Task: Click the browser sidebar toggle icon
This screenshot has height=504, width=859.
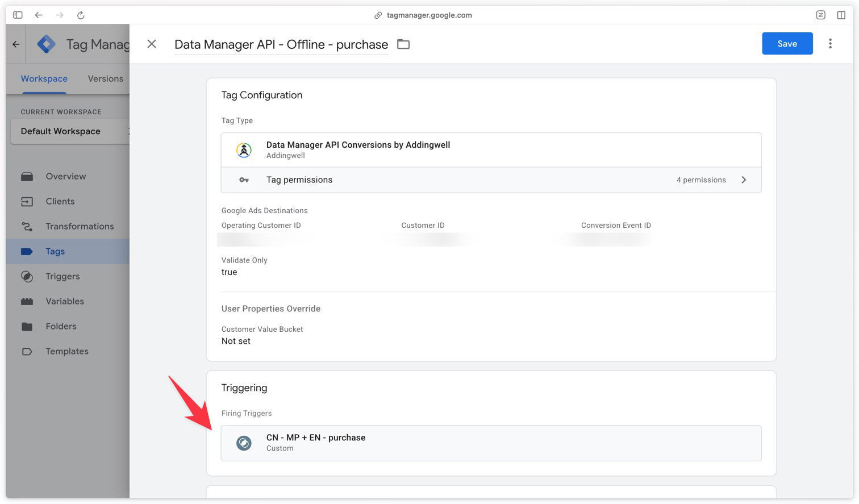Action: (x=18, y=15)
